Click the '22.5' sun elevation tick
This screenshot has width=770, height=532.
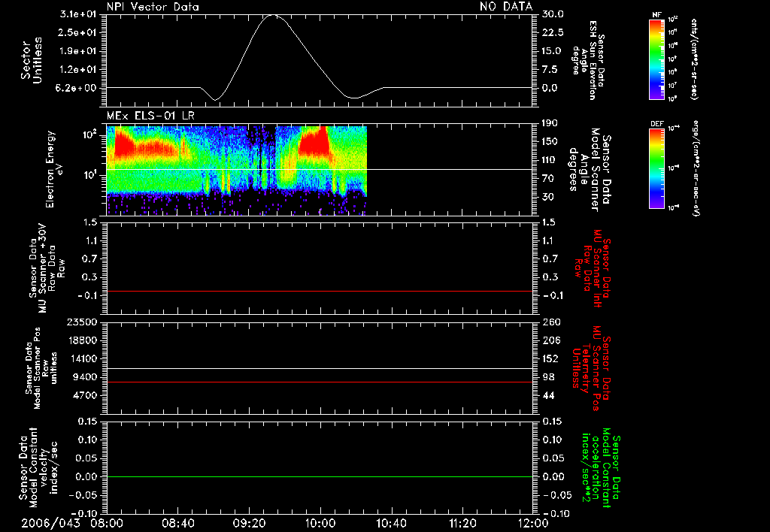[x=553, y=32]
